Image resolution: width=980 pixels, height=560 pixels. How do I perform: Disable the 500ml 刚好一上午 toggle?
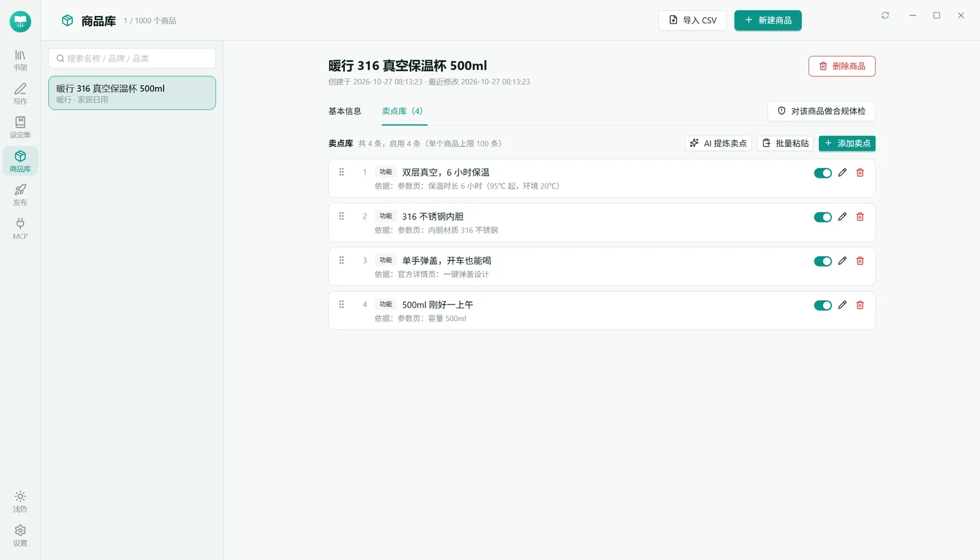pos(823,305)
